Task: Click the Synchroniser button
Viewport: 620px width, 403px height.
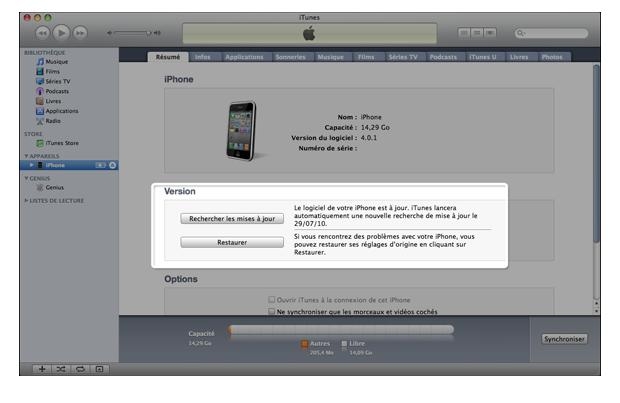Action: (564, 339)
